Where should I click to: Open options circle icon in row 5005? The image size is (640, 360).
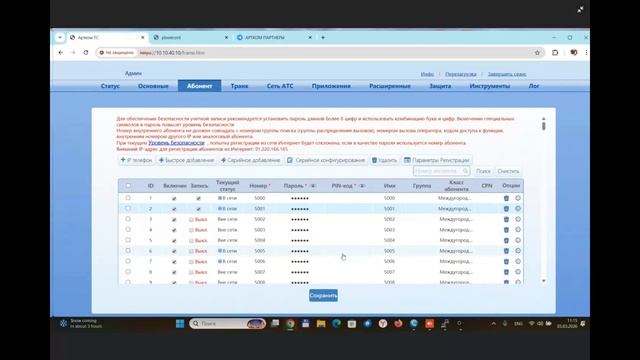(518, 251)
